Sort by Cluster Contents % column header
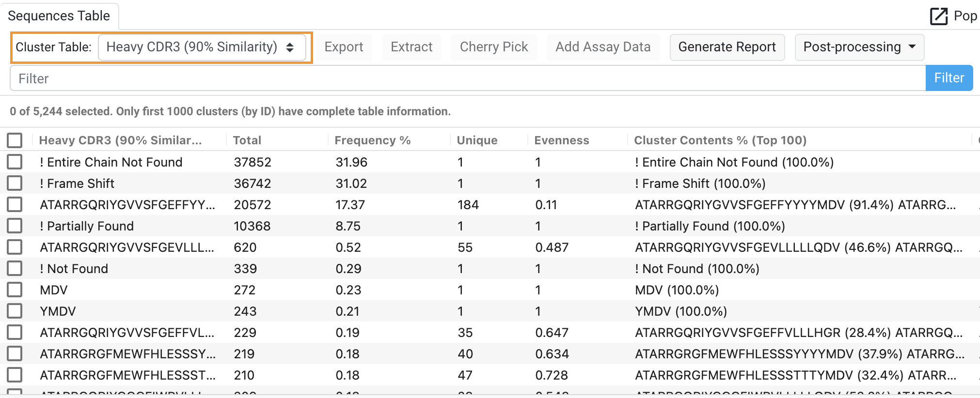The height and width of the screenshot is (398, 980). [720, 140]
